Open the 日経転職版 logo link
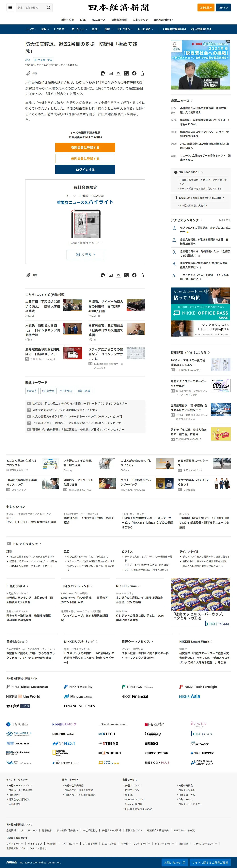Image resolution: width=237 pixels, height=868 pixels. [17, 724]
